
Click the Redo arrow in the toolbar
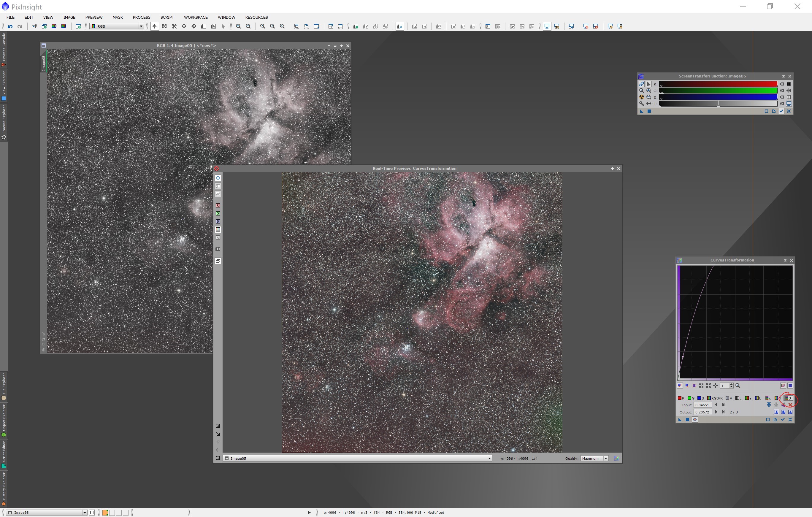point(20,26)
